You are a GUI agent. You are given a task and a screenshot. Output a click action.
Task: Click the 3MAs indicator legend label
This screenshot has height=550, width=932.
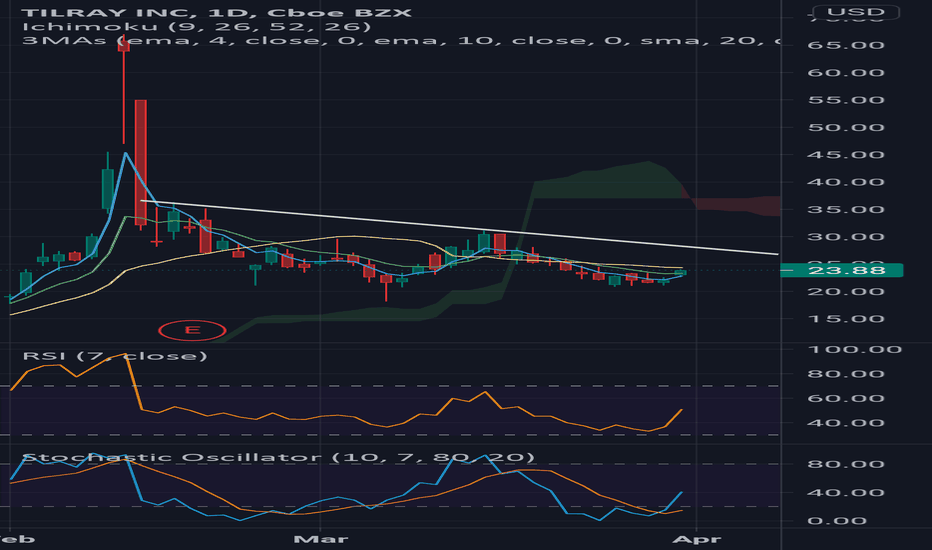coord(401,40)
